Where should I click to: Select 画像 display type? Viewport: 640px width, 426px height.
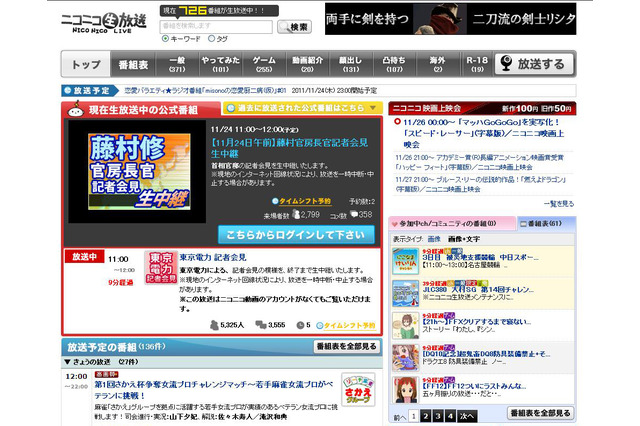pos(434,239)
